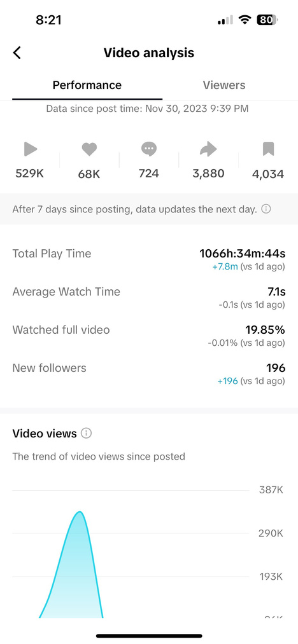The image size is (298, 644).
Task: Tap the play views icon
Action: 30,149
